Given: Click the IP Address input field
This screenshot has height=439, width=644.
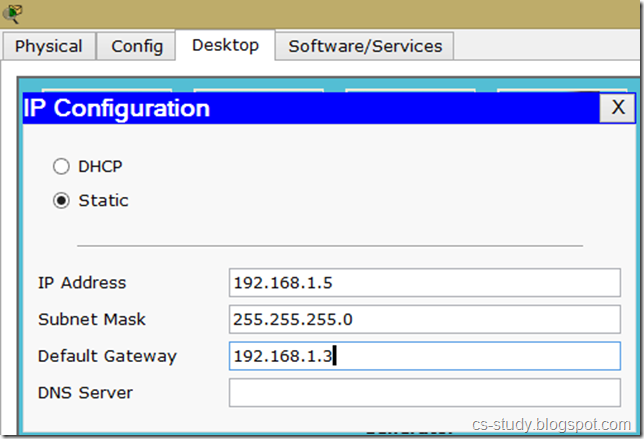Looking at the screenshot, I should pyautogui.click(x=424, y=283).
